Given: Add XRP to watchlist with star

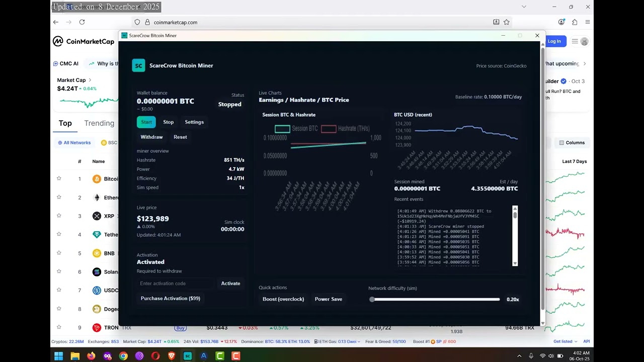Looking at the screenshot, I should pyautogui.click(x=59, y=216).
